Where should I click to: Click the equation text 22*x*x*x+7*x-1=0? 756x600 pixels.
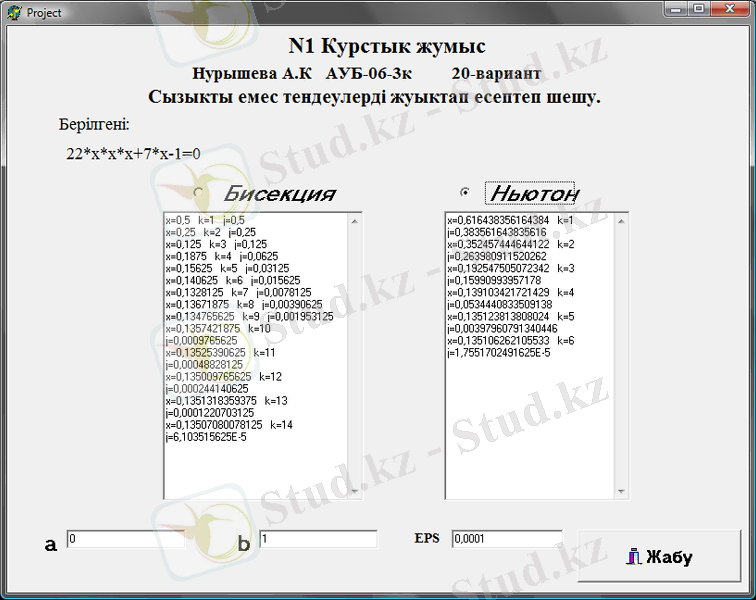(133, 154)
